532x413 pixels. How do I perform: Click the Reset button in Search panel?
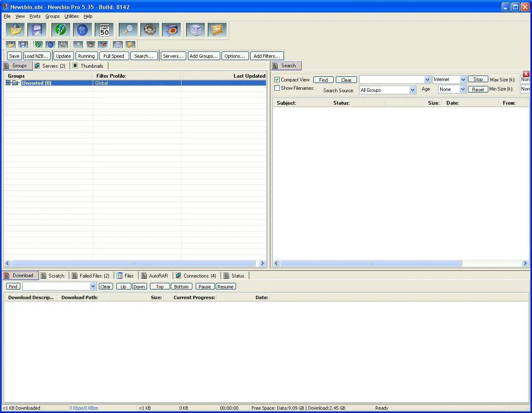click(x=478, y=89)
